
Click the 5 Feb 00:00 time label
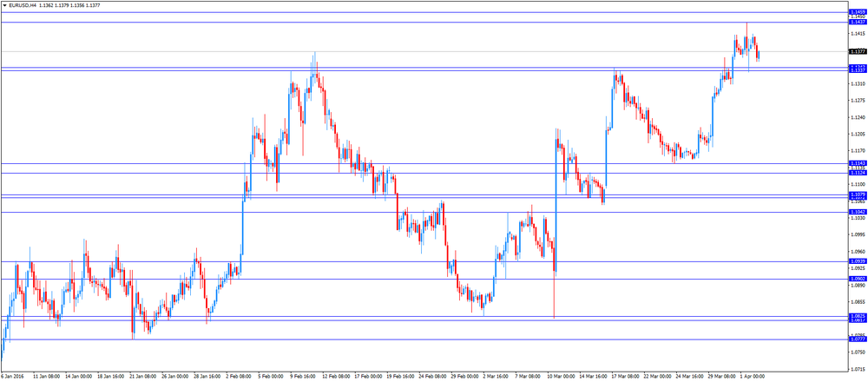(x=273, y=377)
